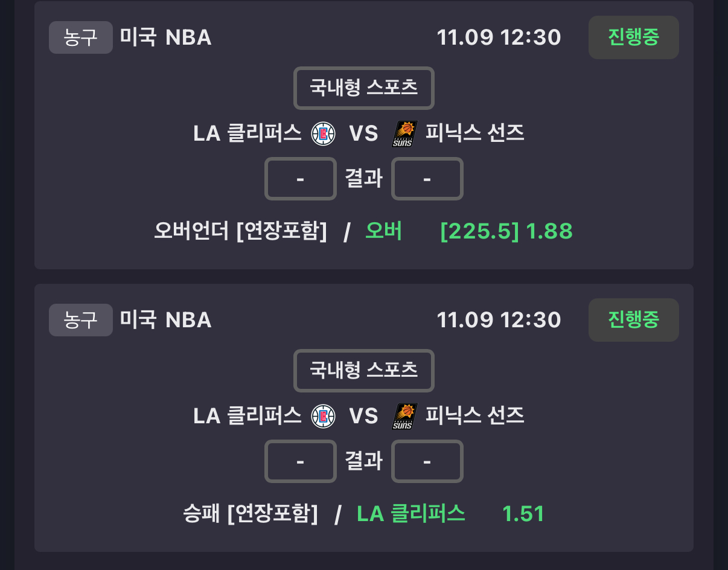Select the 국내형 스포츠 button in the 오버언더 card
This screenshot has height=570, width=728.
pyautogui.click(x=364, y=88)
